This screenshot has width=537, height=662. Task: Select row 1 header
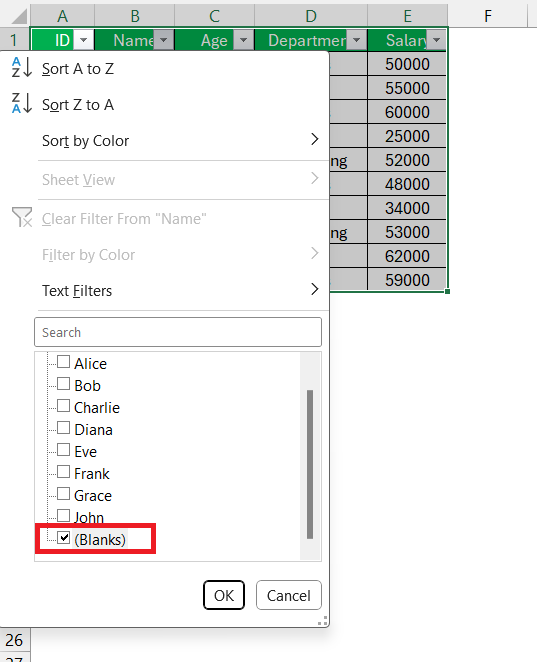pos(14,40)
